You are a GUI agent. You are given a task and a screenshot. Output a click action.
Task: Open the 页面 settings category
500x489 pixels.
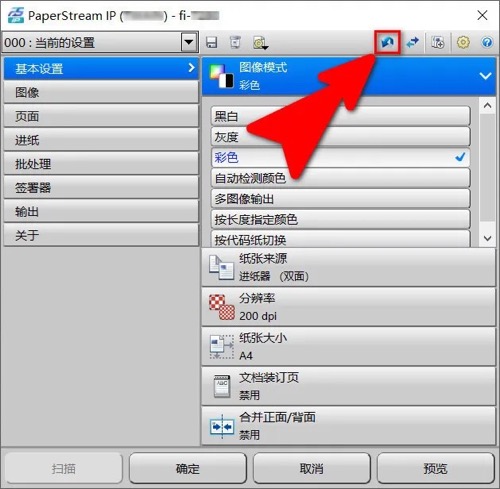[x=101, y=116]
